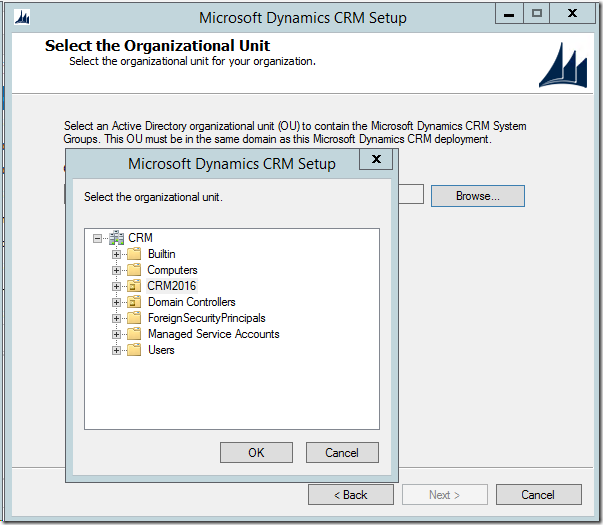Select Users in the tree
The height and width of the screenshot is (525, 603).
[161, 350]
